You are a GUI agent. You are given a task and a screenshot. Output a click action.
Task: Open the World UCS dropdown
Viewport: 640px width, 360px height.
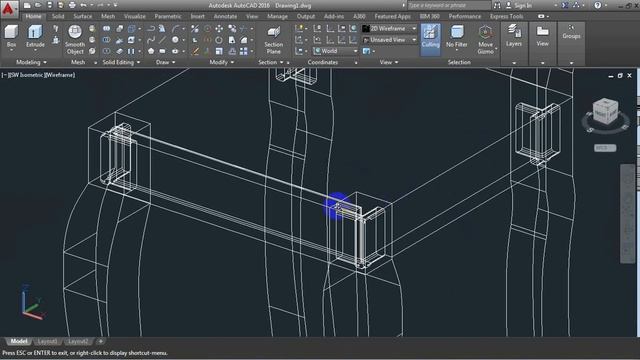click(x=336, y=51)
